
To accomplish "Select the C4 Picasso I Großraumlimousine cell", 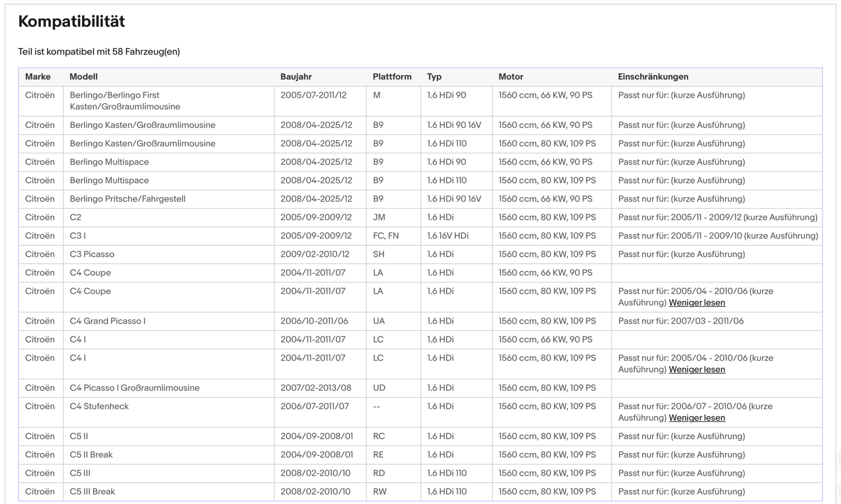I will [134, 388].
